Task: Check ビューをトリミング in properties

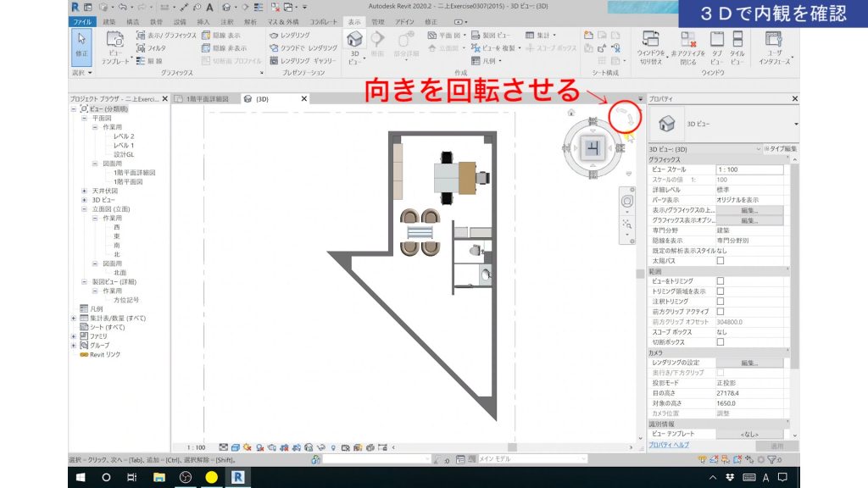Action: coord(719,281)
